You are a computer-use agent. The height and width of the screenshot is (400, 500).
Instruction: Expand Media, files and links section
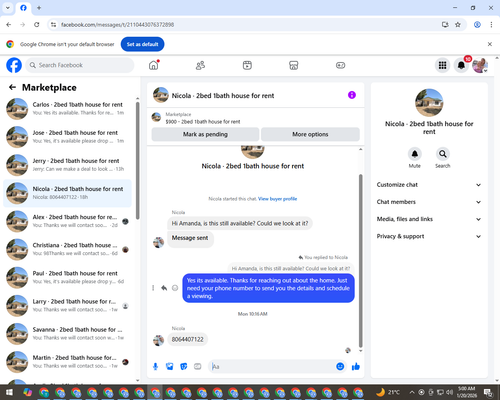coord(429,219)
